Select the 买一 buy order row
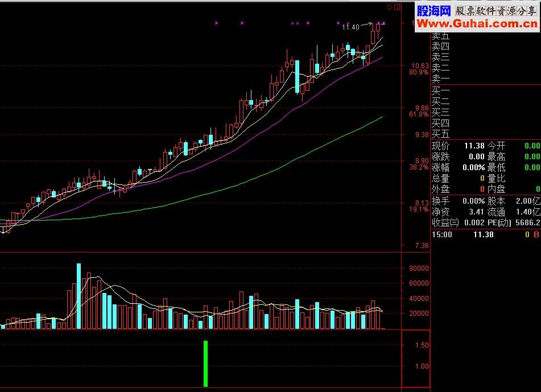 [x=486, y=91]
